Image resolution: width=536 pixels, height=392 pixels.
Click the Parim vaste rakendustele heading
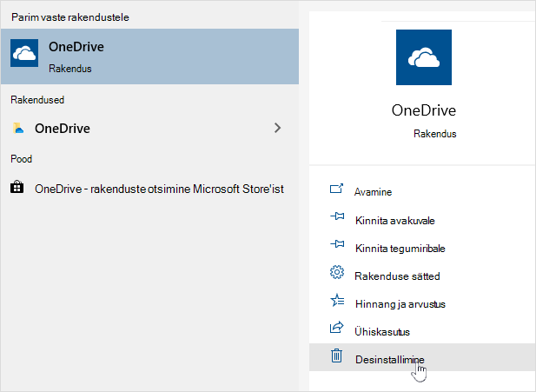70,17
